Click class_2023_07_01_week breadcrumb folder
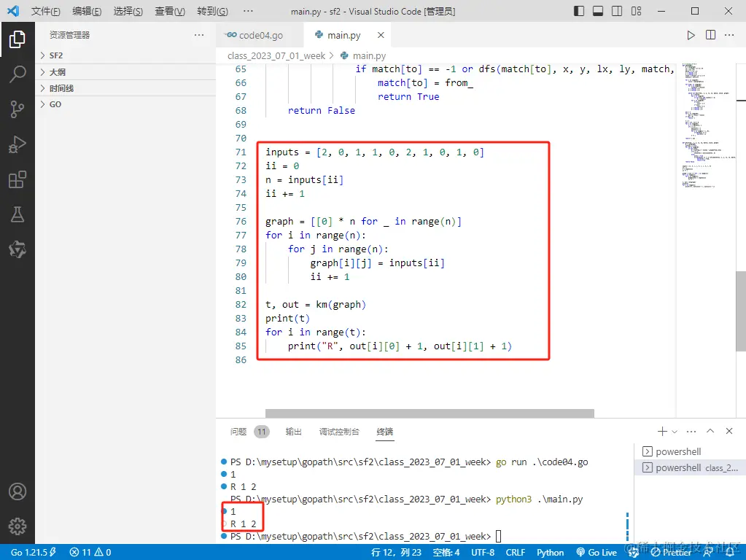 point(276,55)
